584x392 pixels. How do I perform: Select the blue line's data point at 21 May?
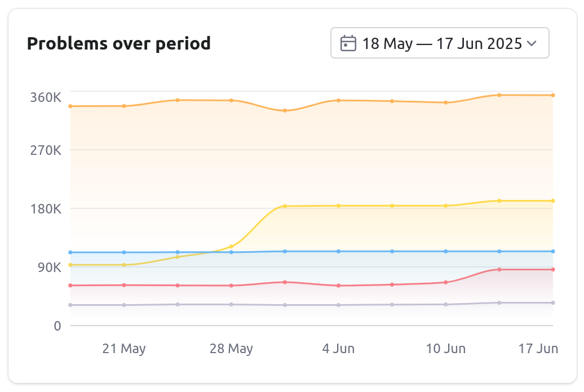click(123, 252)
